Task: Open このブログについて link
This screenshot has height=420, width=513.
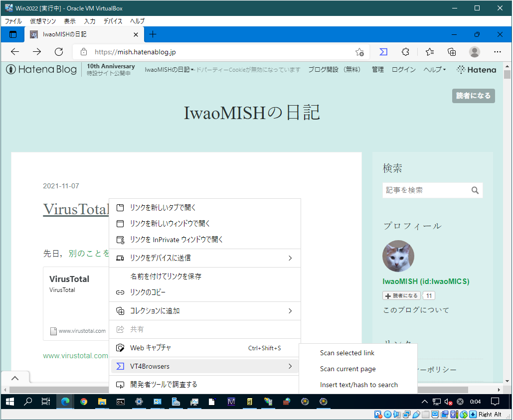Action: click(x=416, y=310)
